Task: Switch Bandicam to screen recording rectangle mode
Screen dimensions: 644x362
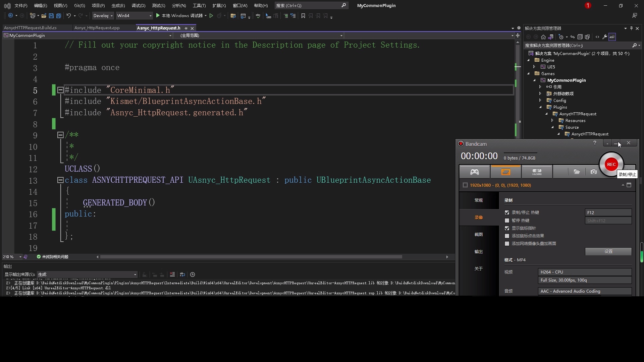Action: point(505,172)
